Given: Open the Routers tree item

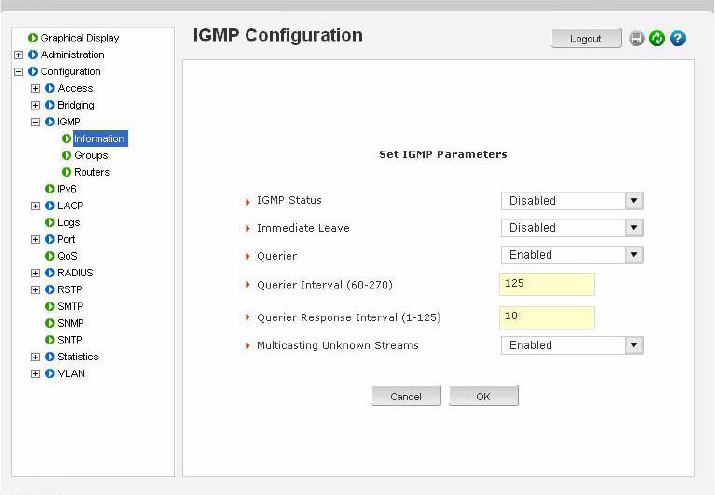Looking at the screenshot, I should tap(92, 172).
